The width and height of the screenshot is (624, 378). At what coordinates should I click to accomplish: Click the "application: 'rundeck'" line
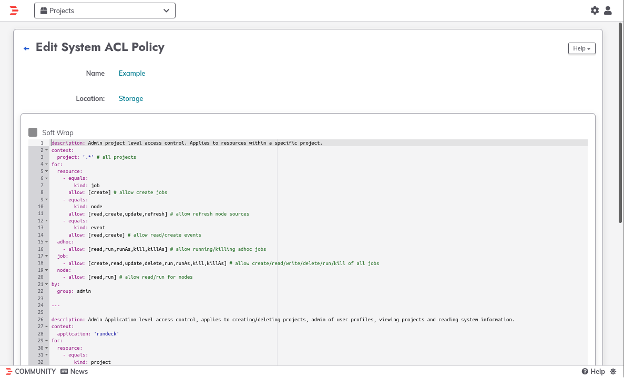[88, 334]
